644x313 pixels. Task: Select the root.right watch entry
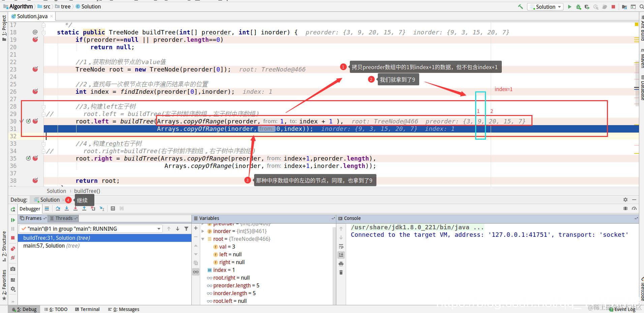[232, 278]
